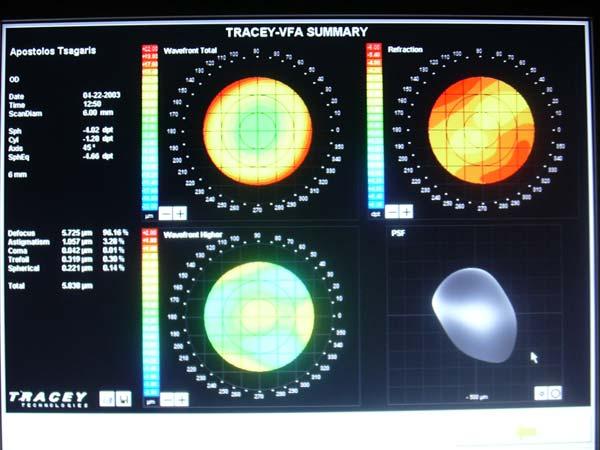Click the large-circle button in PSF panel
The image size is (600, 450).
click(555, 393)
